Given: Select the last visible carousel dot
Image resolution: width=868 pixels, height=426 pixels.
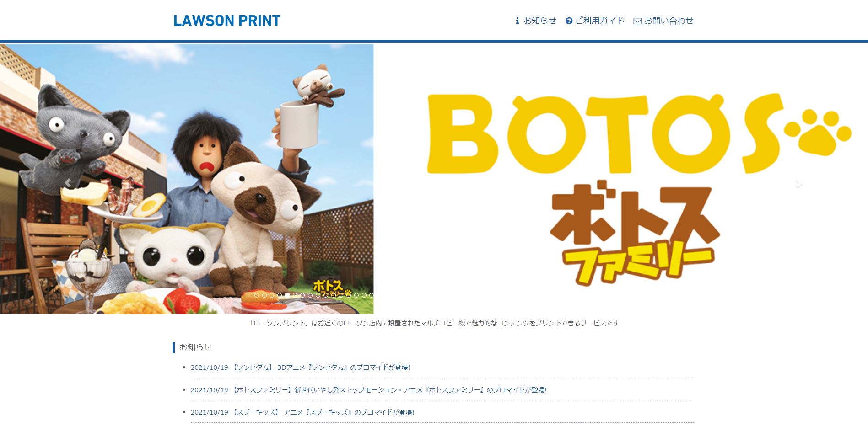Looking at the screenshot, I should (372, 295).
